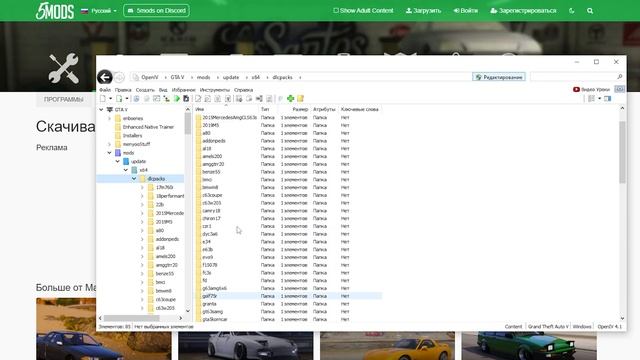Click the YouTube Видео Уроки icon
This screenshot has width=640, height=360.
576,89
